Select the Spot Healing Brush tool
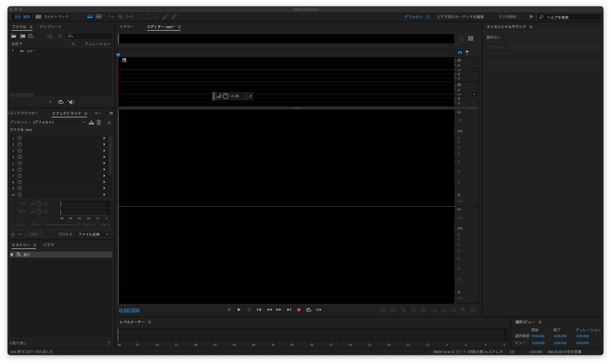Screen dimensions: 611x364 (x=174, y=17)
